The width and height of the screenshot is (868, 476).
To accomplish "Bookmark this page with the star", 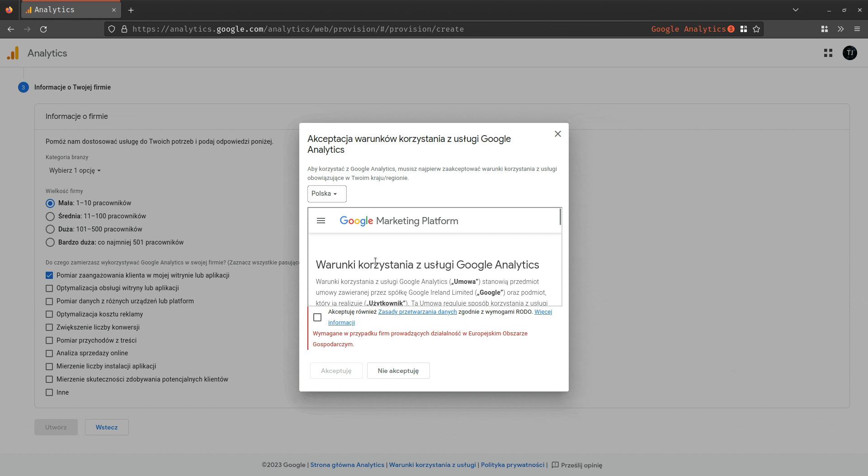I will [x=756, y=29].
